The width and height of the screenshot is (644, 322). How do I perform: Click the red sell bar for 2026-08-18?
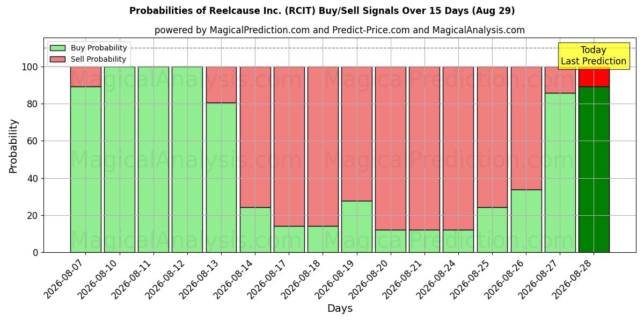coord(323,147)
